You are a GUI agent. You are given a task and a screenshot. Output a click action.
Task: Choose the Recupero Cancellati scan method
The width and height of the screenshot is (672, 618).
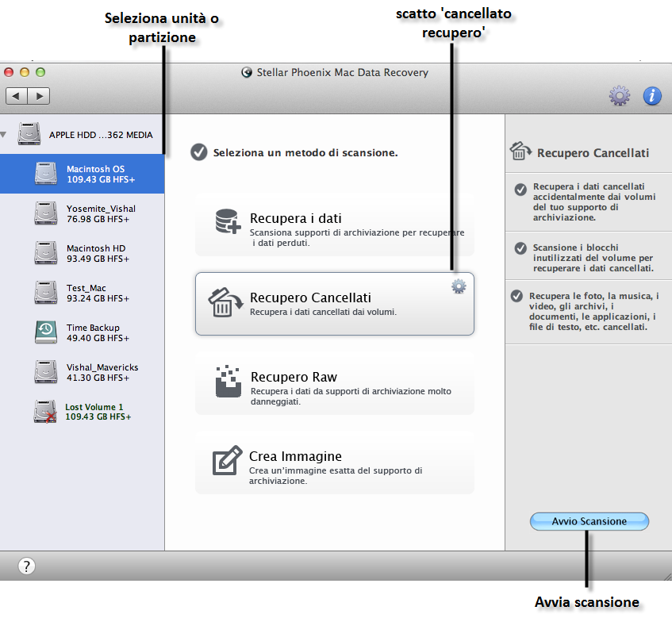(335, 303)
